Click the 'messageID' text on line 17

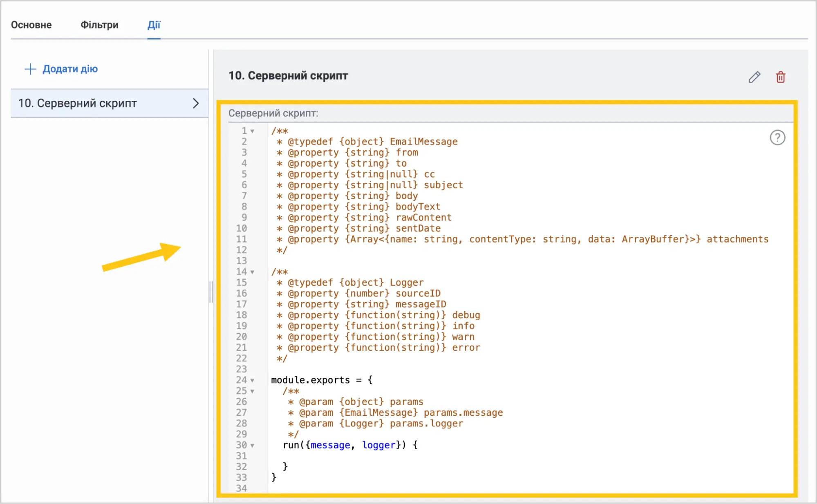coord(421,304)
